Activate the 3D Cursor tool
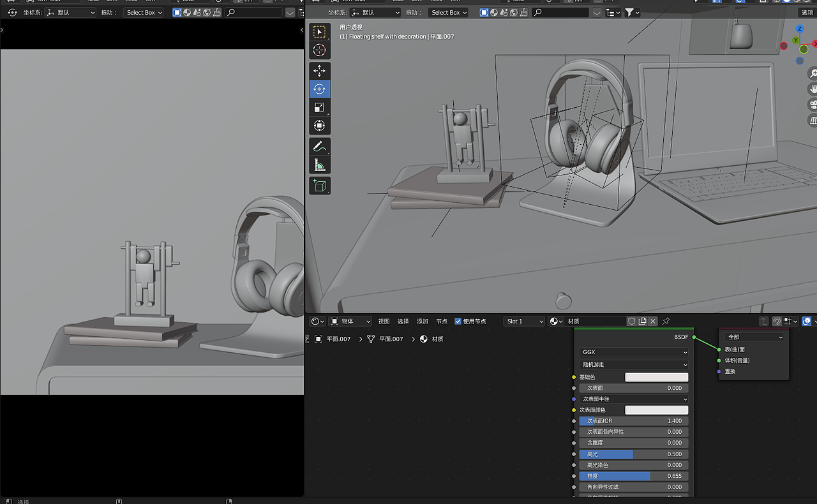This screenshot has width=817, height=504. point(319,50)
